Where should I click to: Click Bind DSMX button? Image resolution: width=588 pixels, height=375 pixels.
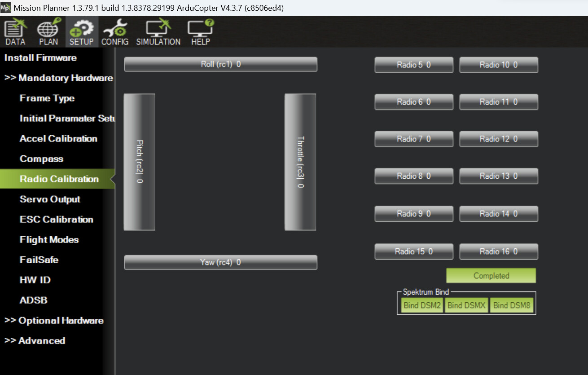(x=466, y=305)
